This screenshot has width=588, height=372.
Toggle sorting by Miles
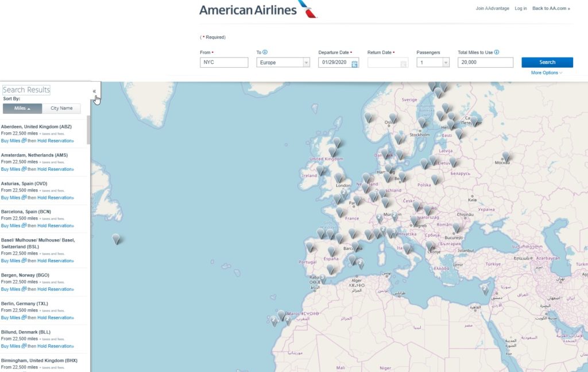[x=22, y=108]
